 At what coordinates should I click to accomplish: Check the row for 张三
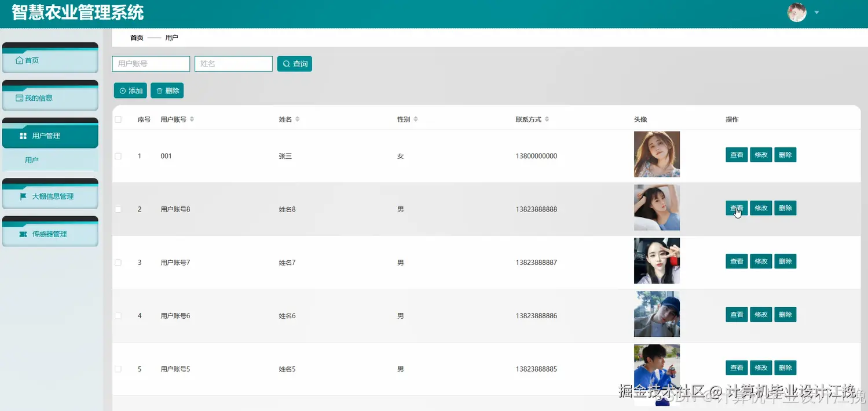(118, 156)
